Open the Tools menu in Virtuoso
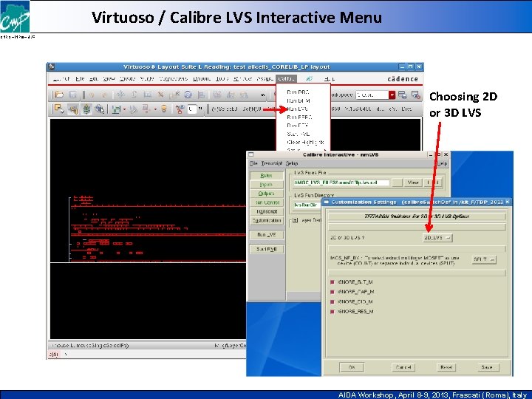This screenshot has width=532, height=399. click(222, 79)
